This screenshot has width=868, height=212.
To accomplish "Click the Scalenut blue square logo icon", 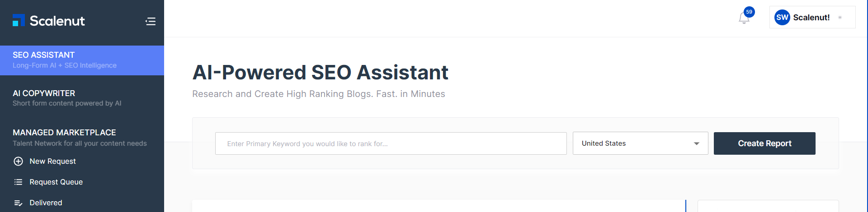I will click(19, 20).
